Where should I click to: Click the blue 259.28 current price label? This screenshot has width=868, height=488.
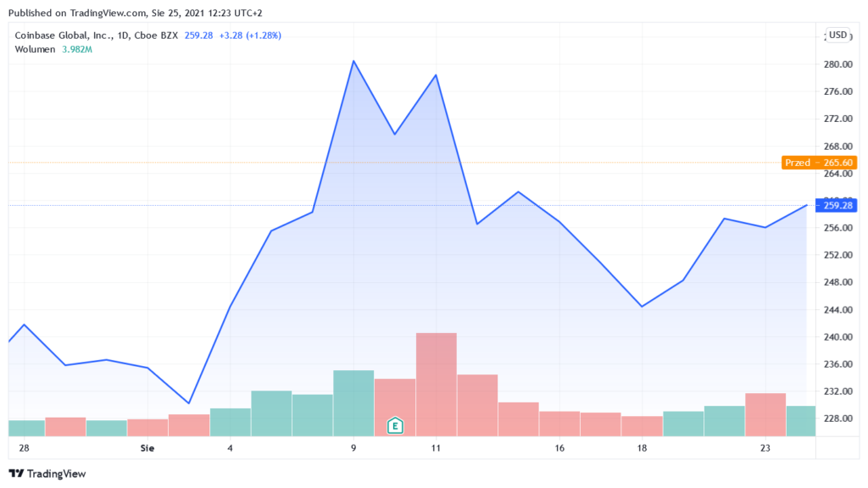pyautogui.click(x=837, y=205)
